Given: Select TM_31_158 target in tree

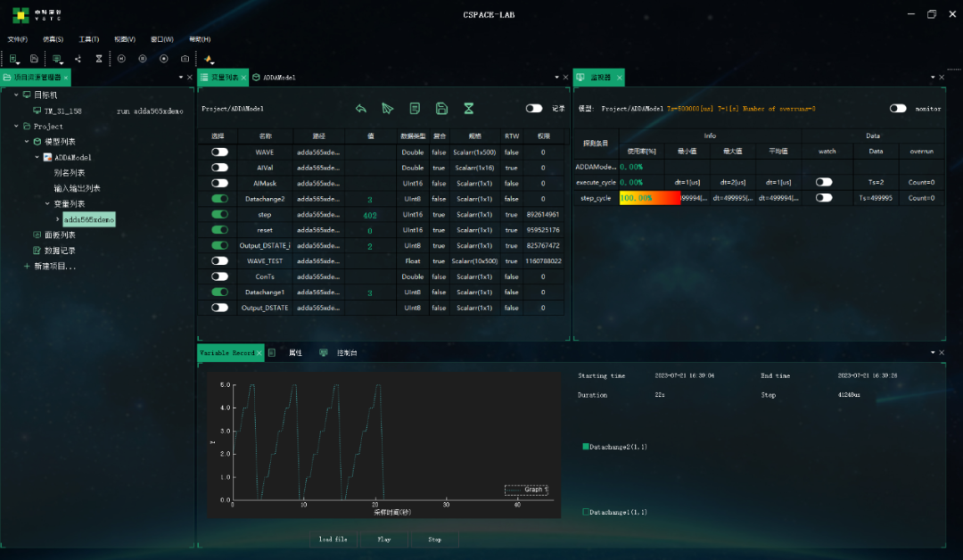Looking at the screenshot, I should [x=62, y=111].
